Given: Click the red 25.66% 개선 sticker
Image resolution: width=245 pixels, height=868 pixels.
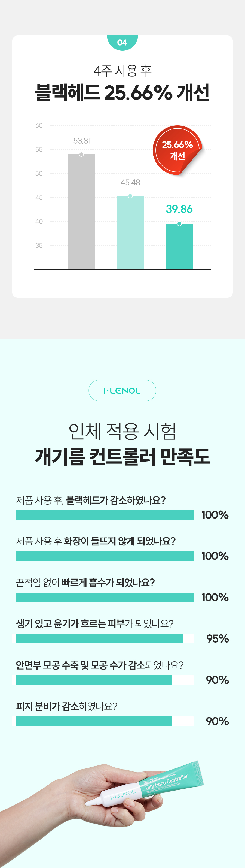Looking at the screenshot, I should click(x=177, y=150).
